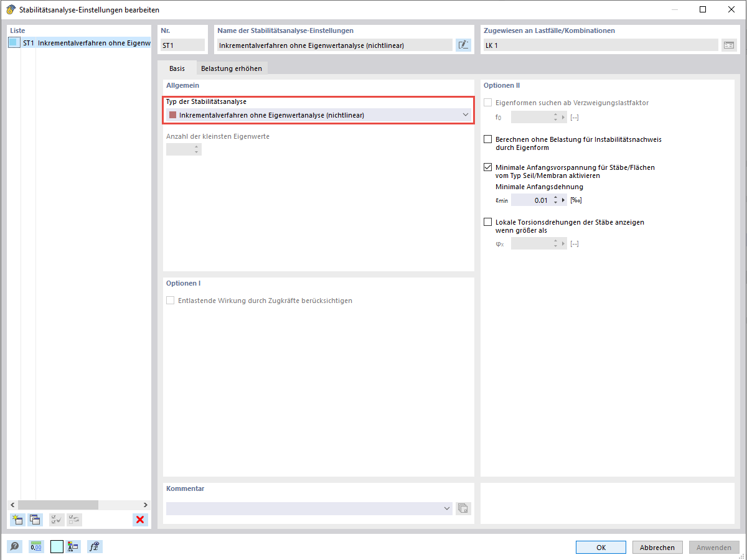Enable Berechnen ohne Belastung für Instabilitätsnachweis
Viewport: 747px width, 560px height.
click(488, 139)
